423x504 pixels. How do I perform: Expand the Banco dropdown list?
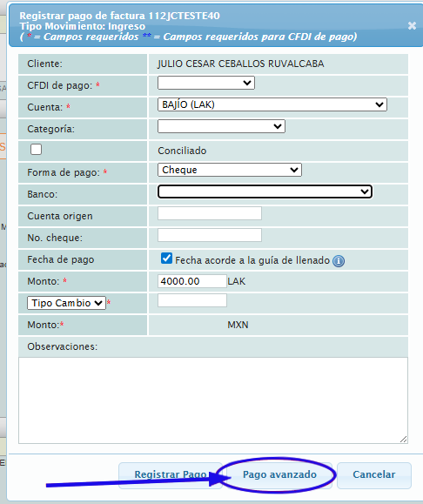265,192
